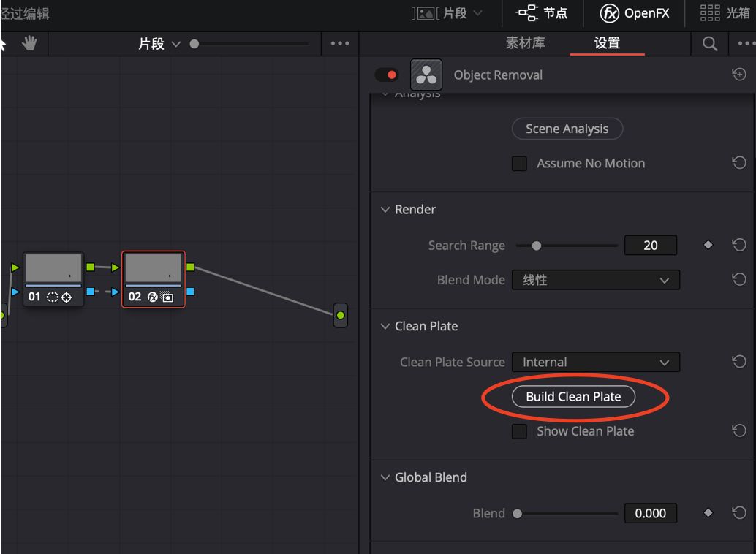Toggle the Object Removal effect on/off
Image resolution: width=756 pixels, height=554 pixels.
coord(386,75)
